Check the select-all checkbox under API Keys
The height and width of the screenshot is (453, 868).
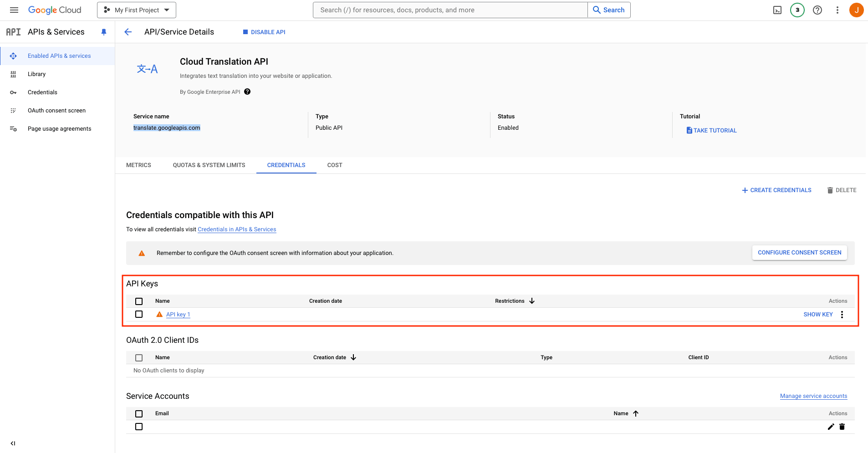pyautogui.click(x=139, y=301)
